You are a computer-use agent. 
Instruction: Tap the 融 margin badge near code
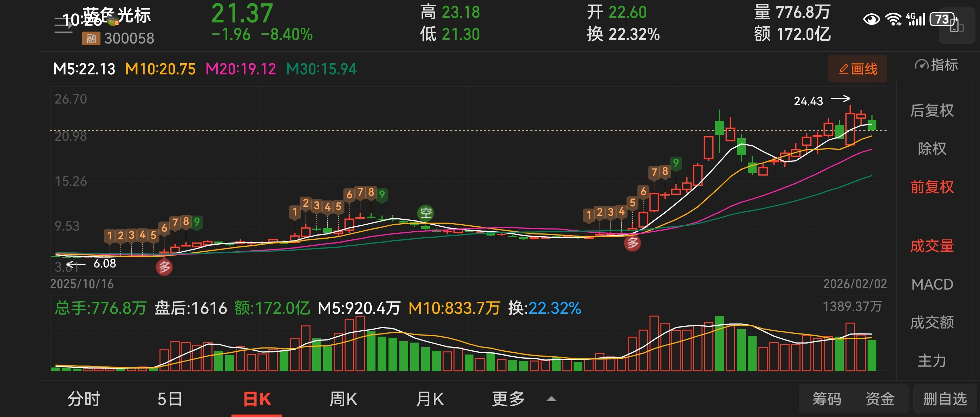91,38
